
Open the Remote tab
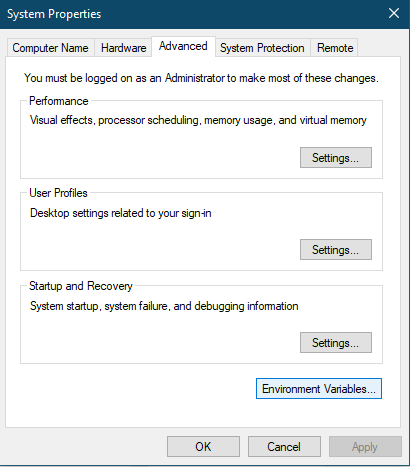pyautogui.click(x=335, y=48)
